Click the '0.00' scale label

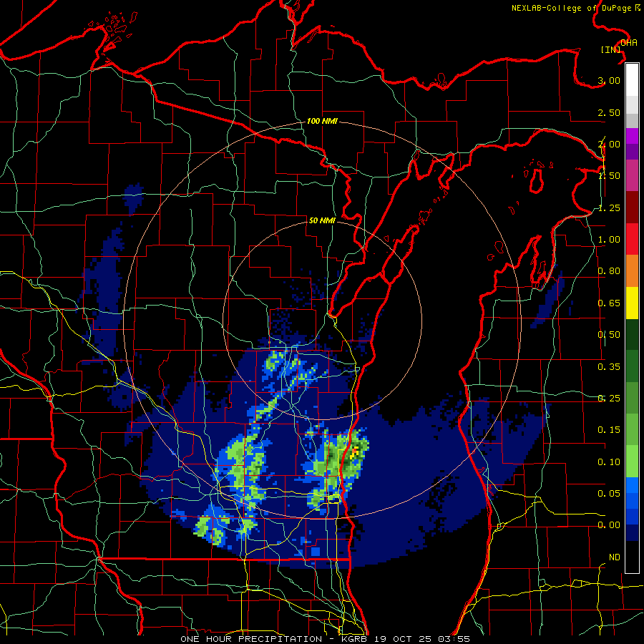pyautogui.click(x=609, y=525)
